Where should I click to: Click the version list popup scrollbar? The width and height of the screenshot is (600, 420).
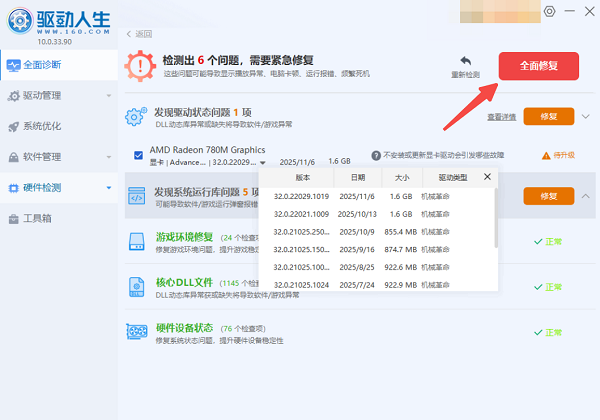[496, 218]
